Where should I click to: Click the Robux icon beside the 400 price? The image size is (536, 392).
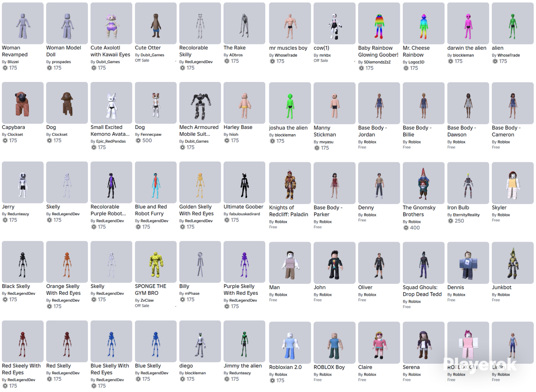[406, 228]
